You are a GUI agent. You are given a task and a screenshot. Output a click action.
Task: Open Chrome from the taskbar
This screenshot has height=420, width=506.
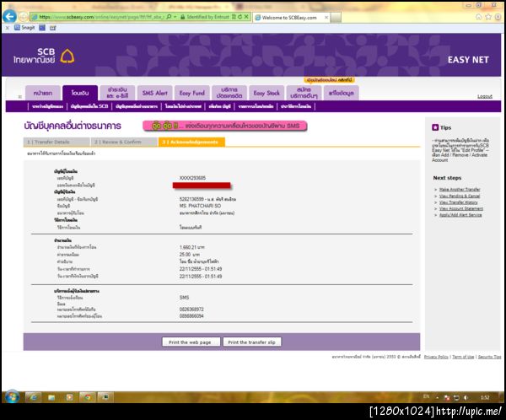88,397
